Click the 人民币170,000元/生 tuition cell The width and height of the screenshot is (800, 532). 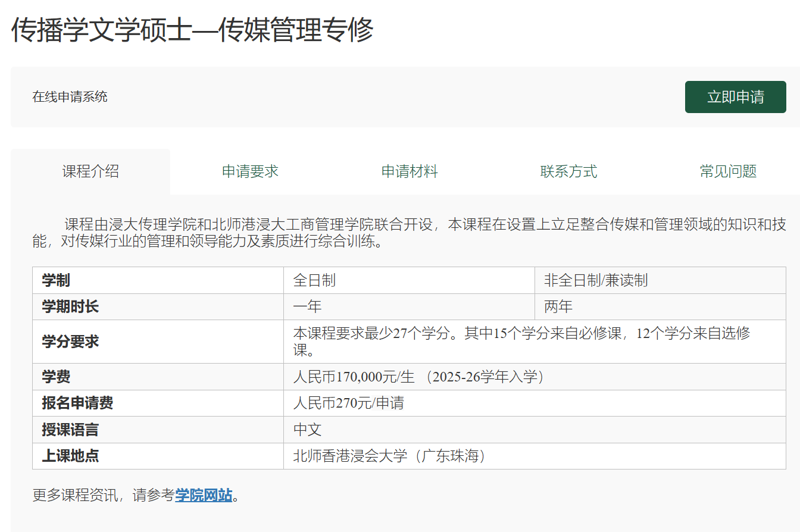click(535, 377)
